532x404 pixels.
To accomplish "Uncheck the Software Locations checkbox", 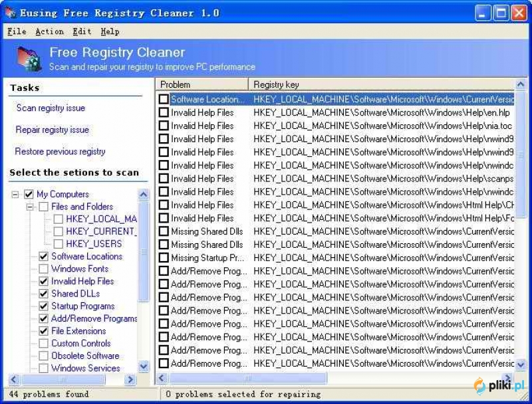I will click(43, 256).
